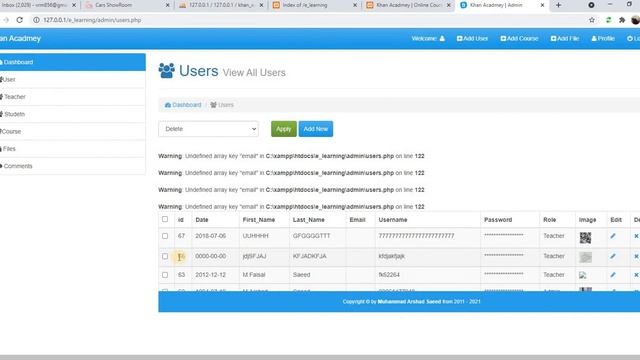The width and height of the screenshot is (640, 360).
Task: Click Muhammad Arshad Saeed in footer
Action: click(x=409, y=302)
